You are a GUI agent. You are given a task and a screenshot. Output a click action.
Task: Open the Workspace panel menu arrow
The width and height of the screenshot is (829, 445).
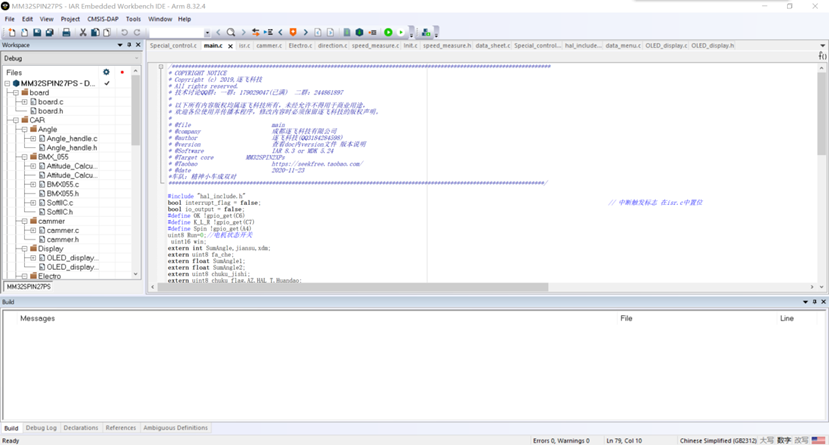pos(120,45)
